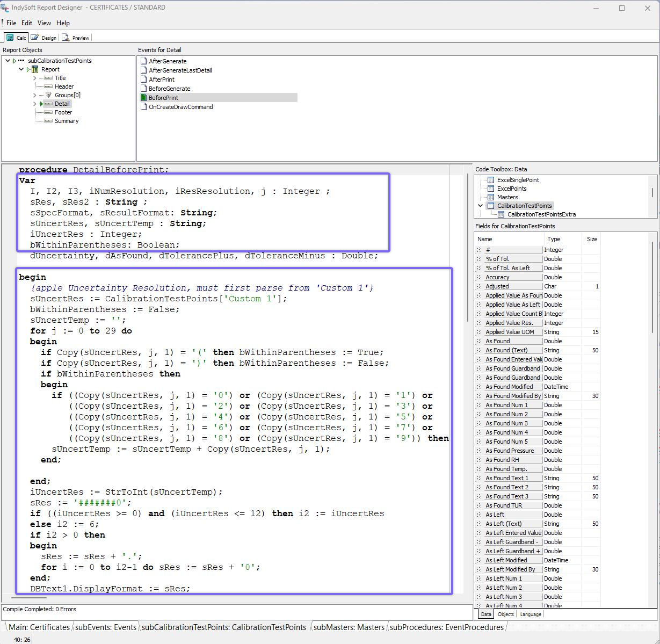This screenshot has height=644, width=660.
Task: Click the ExcelSinglePoint table icon
Action: pyautogui.click(x=490, y=180)
